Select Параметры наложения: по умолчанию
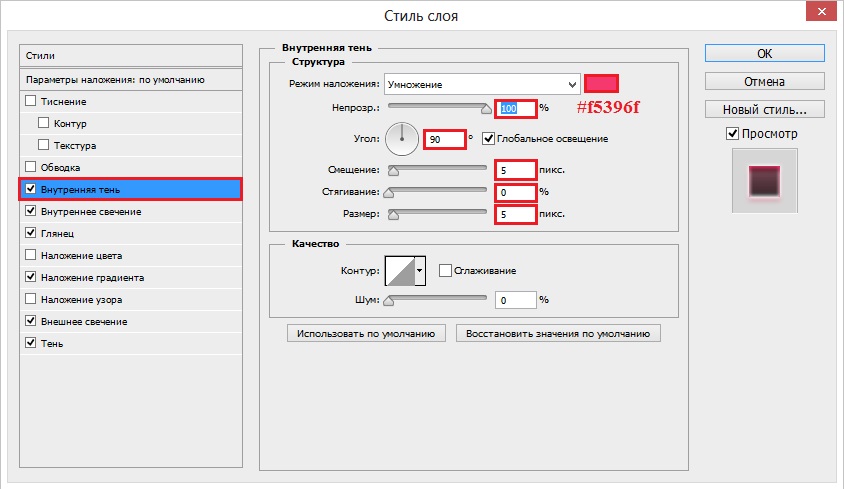The width and height of the screenshot is (844, 489). click(131, 80)
